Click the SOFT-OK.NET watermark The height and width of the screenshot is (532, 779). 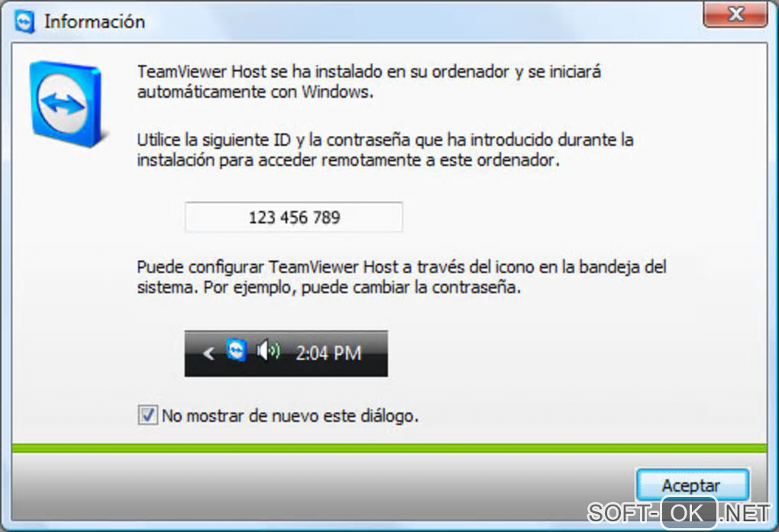coord(678,513)
